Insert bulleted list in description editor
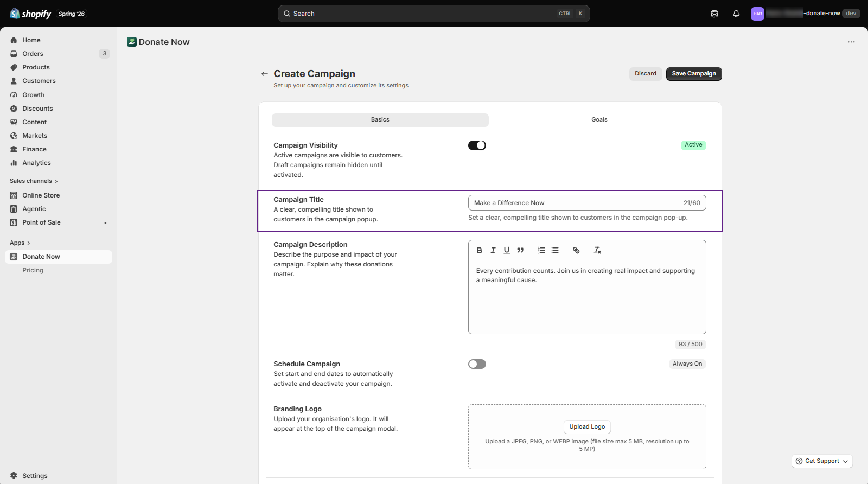 [x=555, y=250]
